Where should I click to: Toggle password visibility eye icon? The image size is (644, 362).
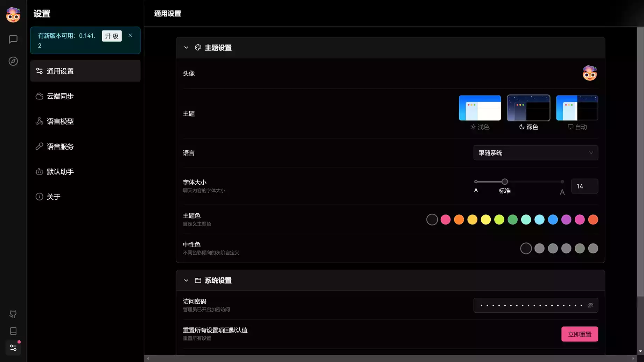[590, 305]
